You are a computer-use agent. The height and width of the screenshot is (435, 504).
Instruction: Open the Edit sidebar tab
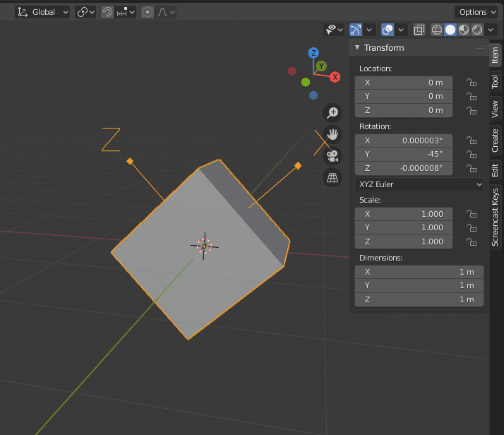coord(495,170)
